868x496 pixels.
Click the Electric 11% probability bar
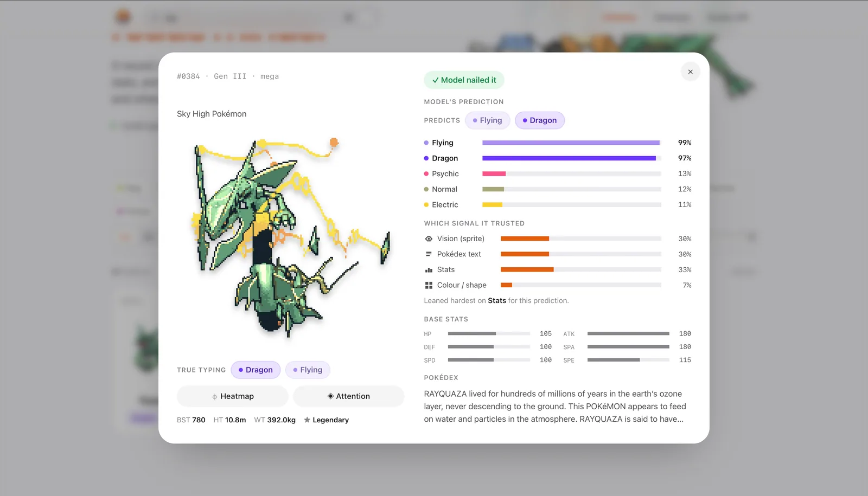click(x=572, y=204)
